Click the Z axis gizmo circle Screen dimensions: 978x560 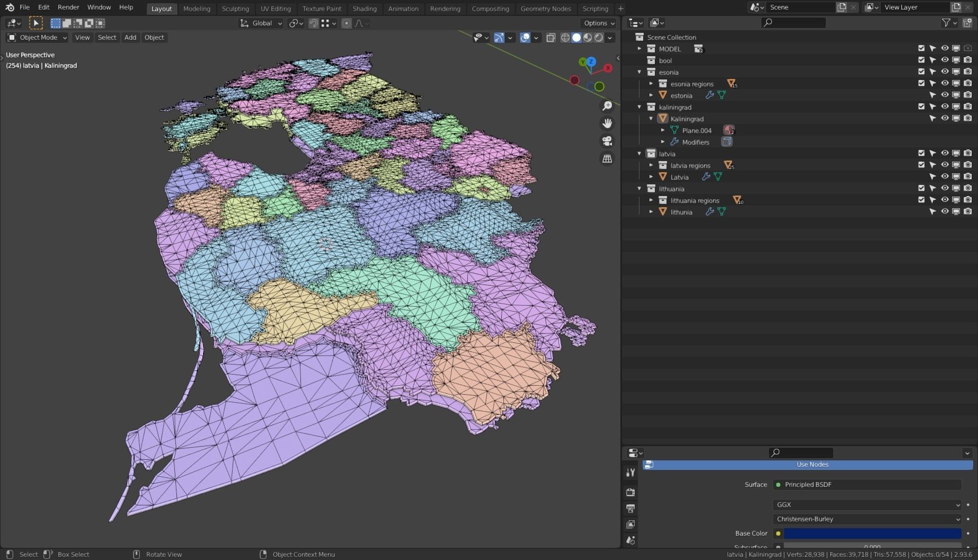[591, 62]
